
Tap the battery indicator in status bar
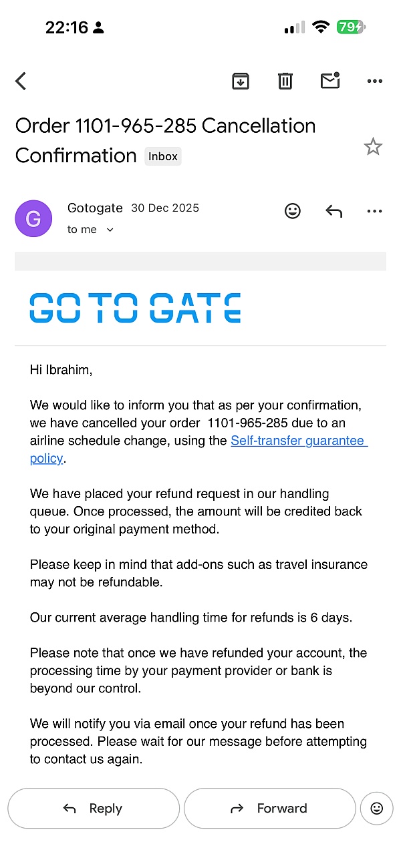point(351,27)
